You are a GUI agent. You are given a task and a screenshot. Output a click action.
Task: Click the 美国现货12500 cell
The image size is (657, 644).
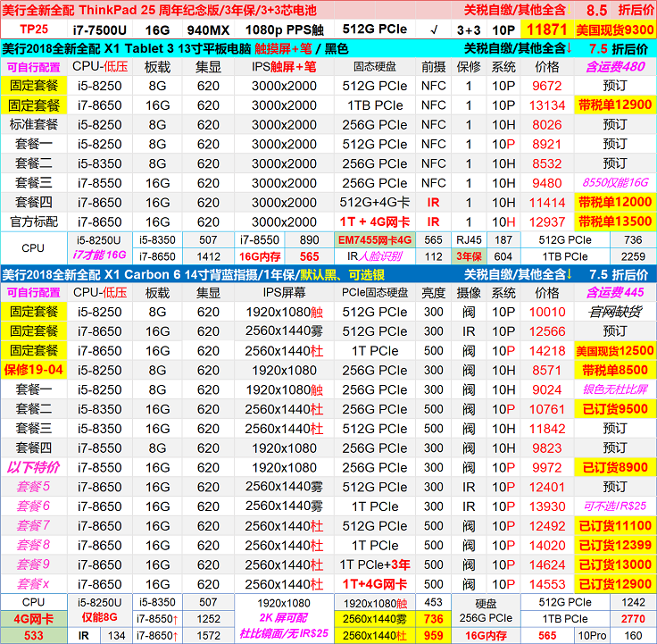pos(615,351)
